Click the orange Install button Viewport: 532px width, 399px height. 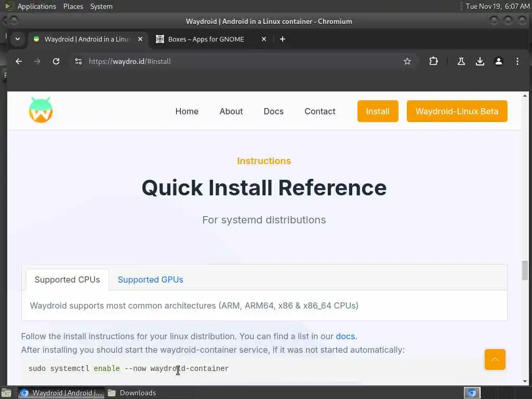pos(378,111)
